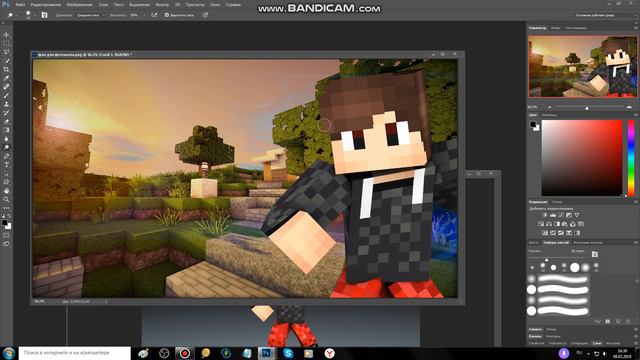Select the Zoom tool in toolbar
Screen dimensions: 640x360
coord(6,200)
